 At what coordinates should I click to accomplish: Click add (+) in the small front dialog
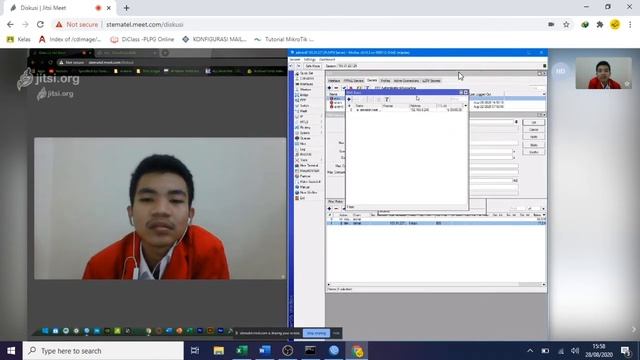coord(349,99)
